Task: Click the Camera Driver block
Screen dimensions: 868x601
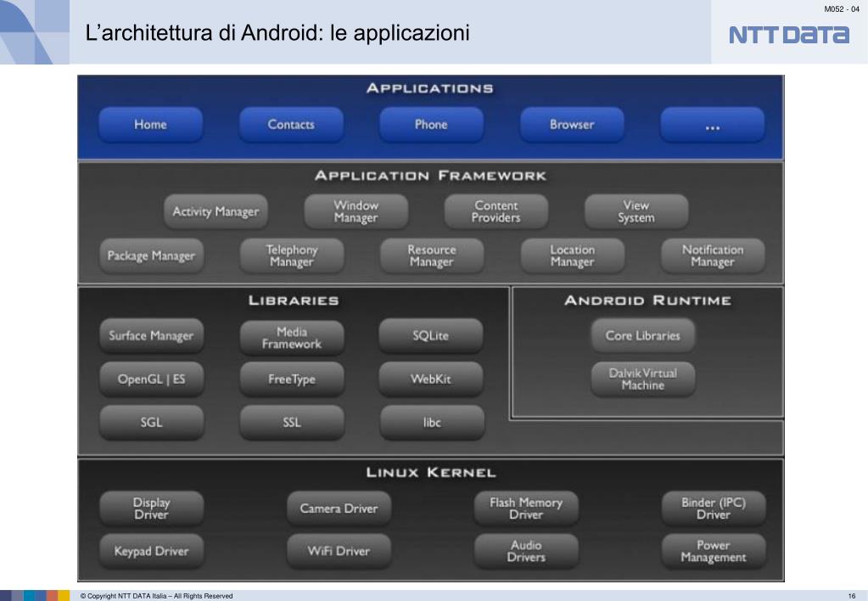Action: point(339,508)
